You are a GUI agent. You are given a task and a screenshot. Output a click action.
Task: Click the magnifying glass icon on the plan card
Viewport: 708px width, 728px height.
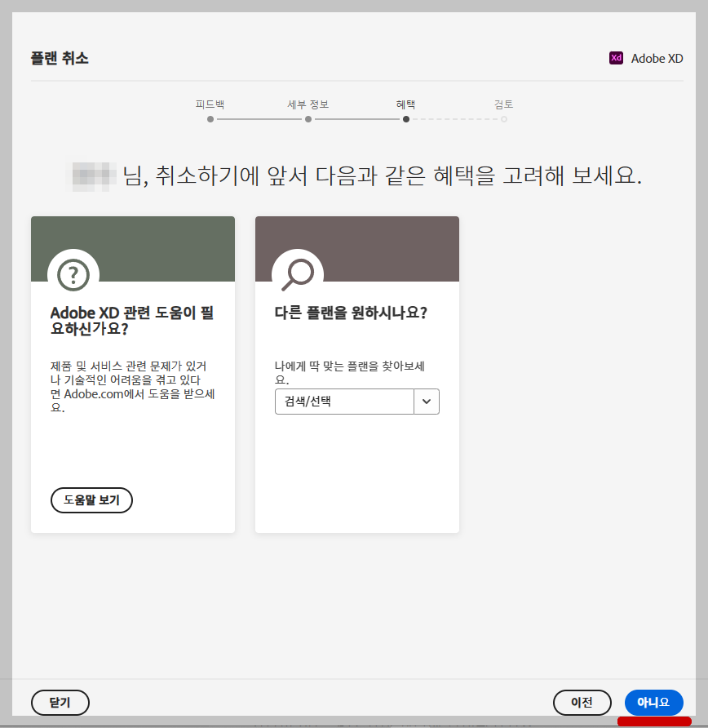tap(296, 275)
